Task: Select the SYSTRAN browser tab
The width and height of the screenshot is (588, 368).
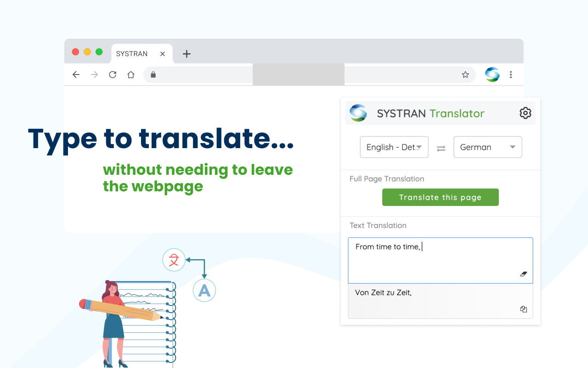Action: tap(142, 54)
